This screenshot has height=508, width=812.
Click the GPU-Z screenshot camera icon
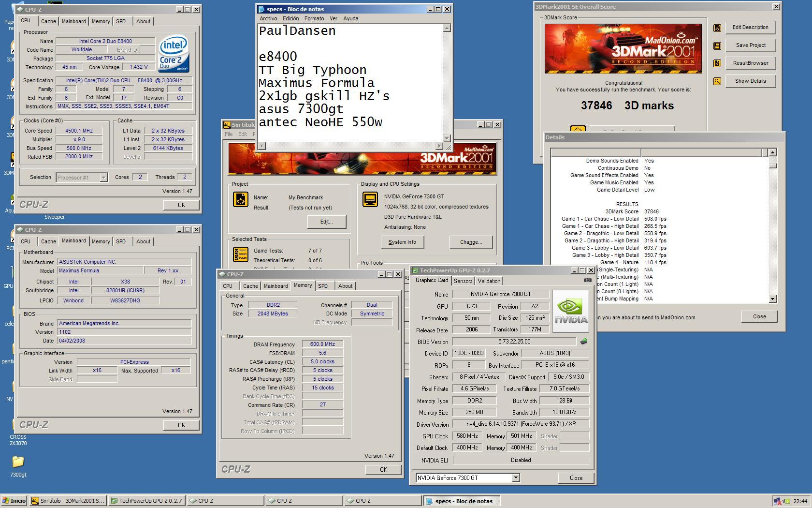coord(587,280)
